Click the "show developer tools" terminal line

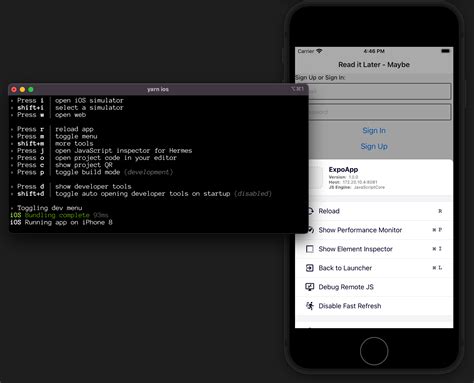tap(93, 187)
